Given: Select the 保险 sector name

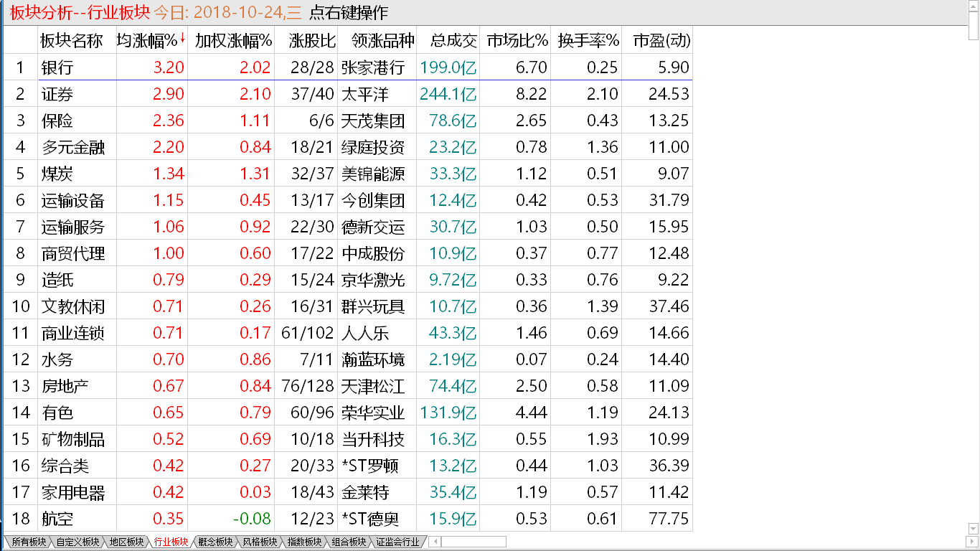Looking at the screenshot, I should click(57, 121).
